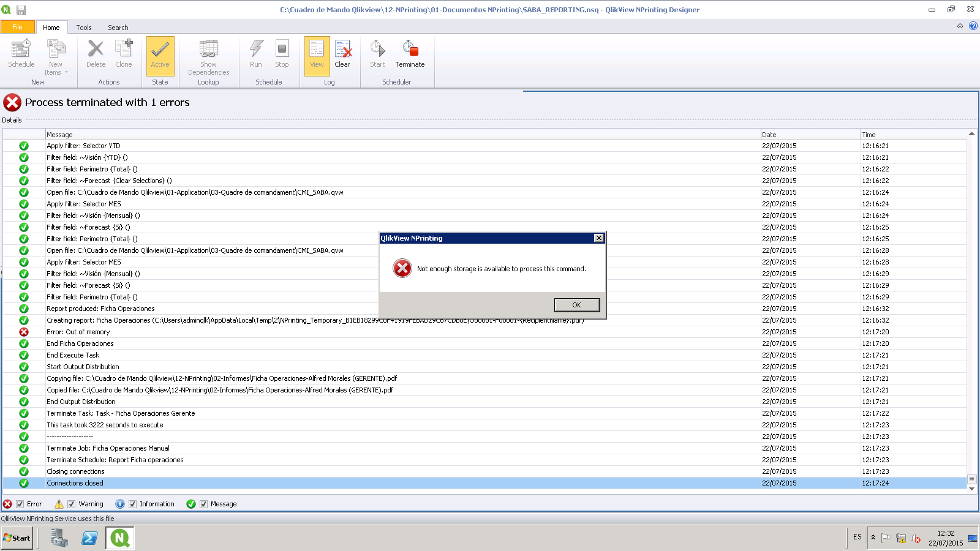Click the Start scheduler icon
The image size is (980, 551).
[377, 54]
